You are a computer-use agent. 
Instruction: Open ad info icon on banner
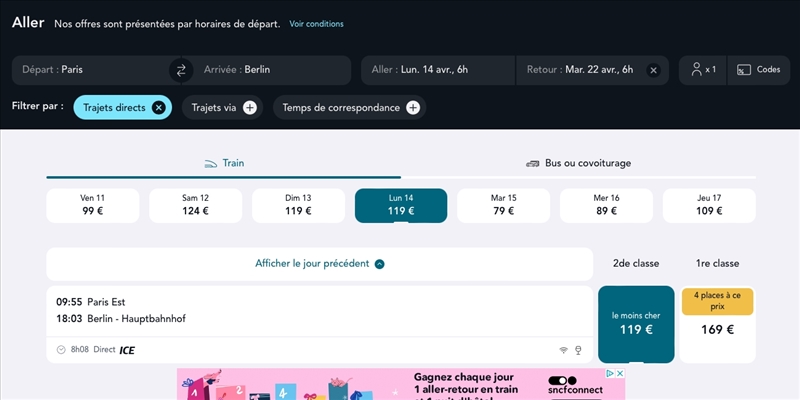pyautogui.click(x=610, y=373)
